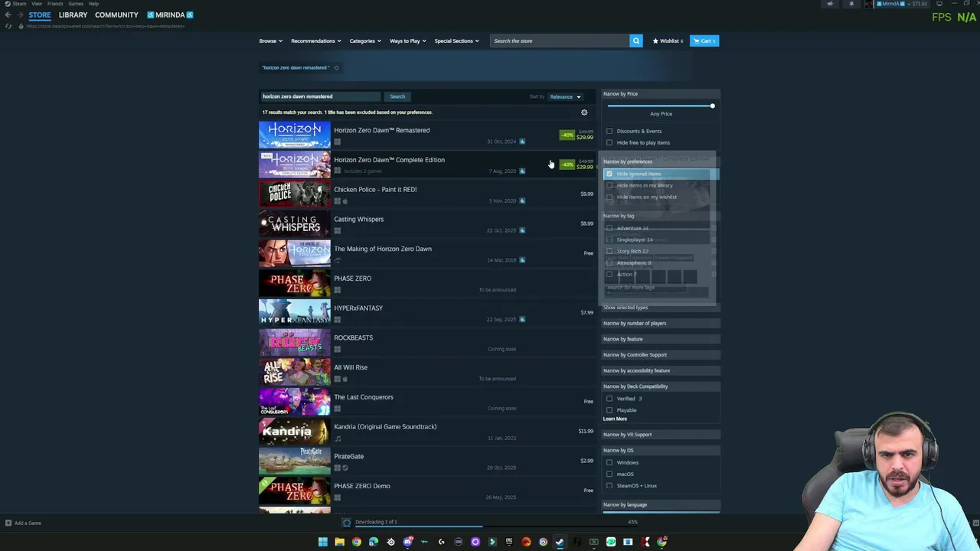This screenshot has width=980, height=551.
Task: Expand Browse store menu
Action: [270, 41]
